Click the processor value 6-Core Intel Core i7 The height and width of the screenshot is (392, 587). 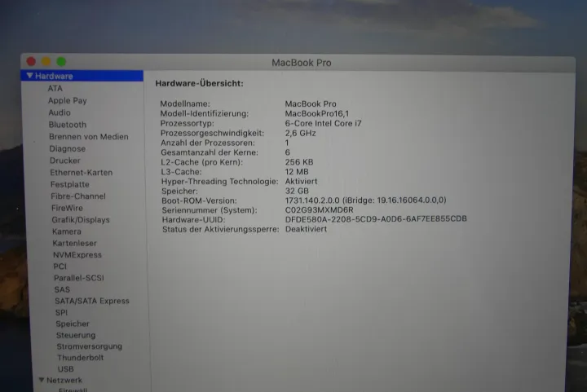(x=324, y=123)
